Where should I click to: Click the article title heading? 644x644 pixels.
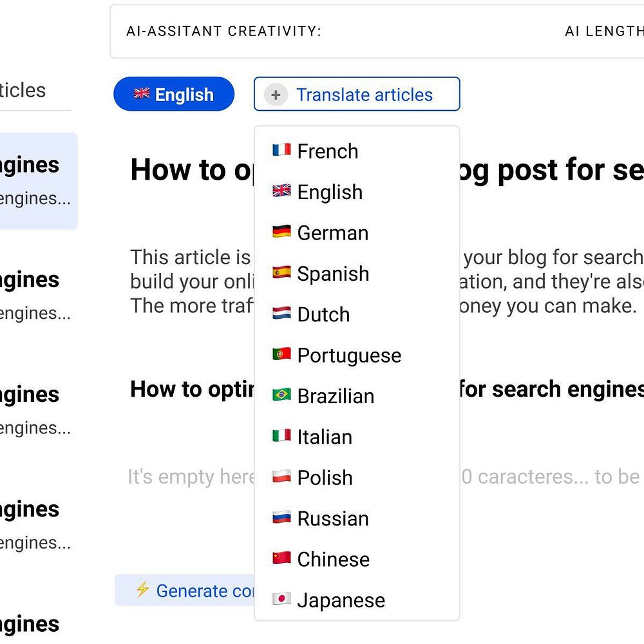tap(191, 171)
